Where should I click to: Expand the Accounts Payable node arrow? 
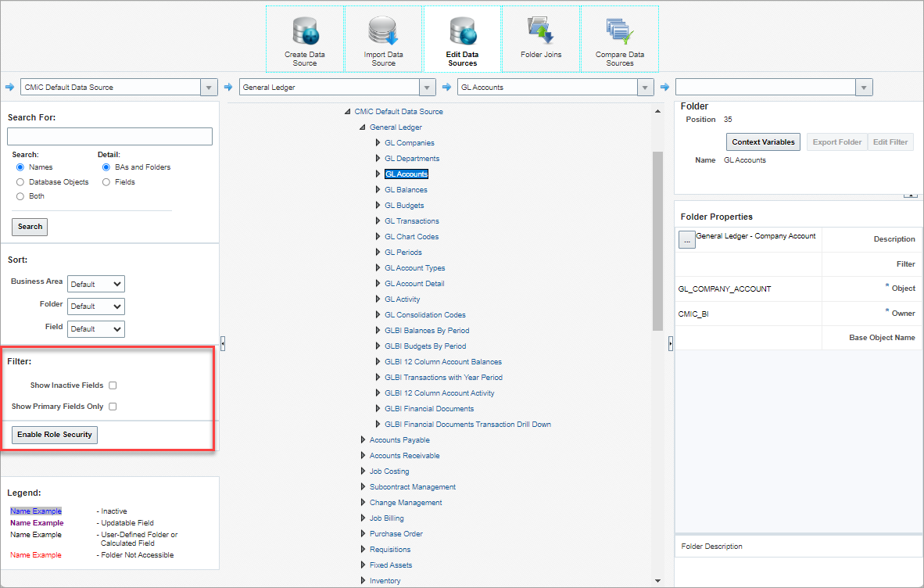tap(363, 439)
